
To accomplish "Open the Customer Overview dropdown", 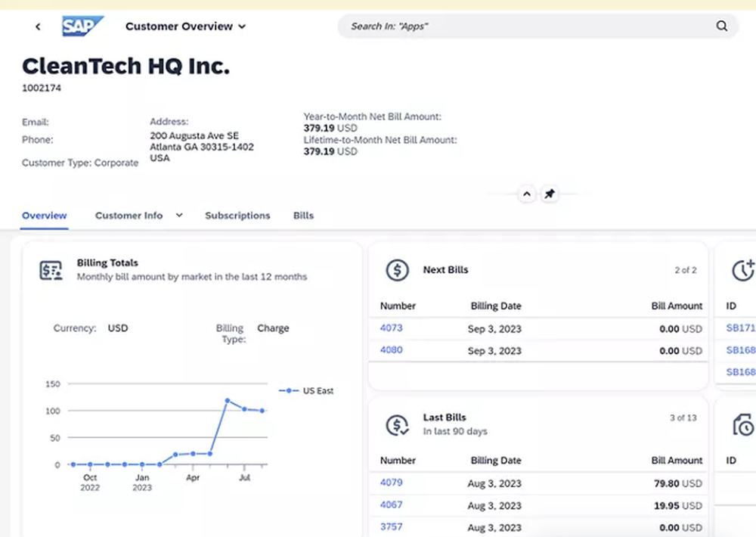I will (186, 26).
